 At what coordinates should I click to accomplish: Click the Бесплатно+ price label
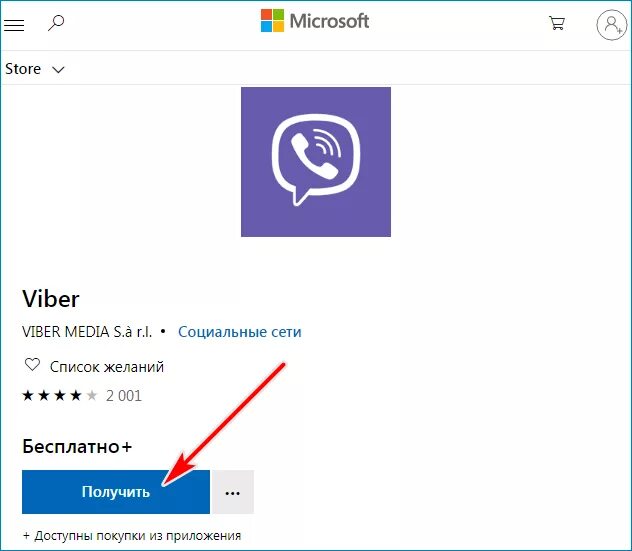click(77, 447)
